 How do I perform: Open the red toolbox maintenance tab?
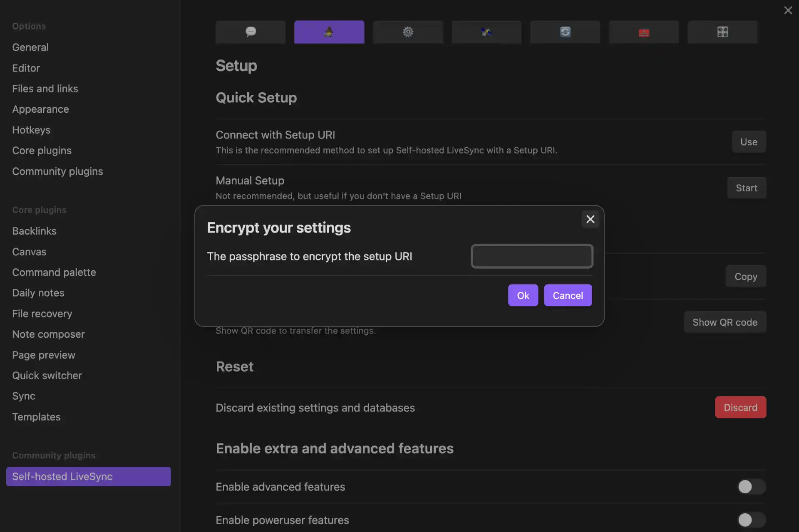tap(643, 32)
